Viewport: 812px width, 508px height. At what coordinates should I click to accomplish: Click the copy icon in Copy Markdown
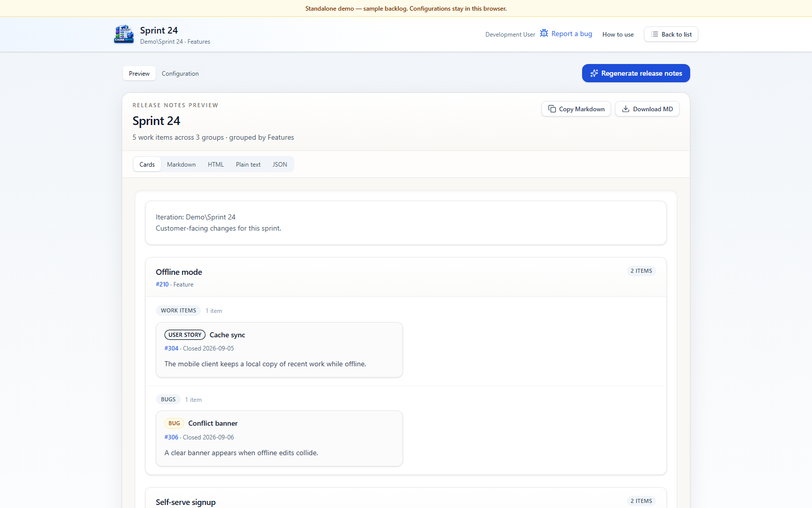[x=552, y=109]
